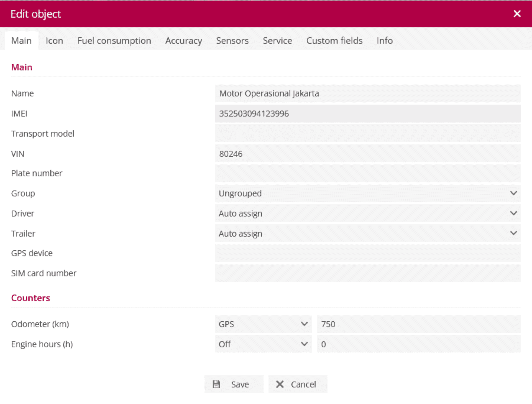Click the VIN field containing 80246
Viewport: 532px width, 404px height.
pos(367,154)
